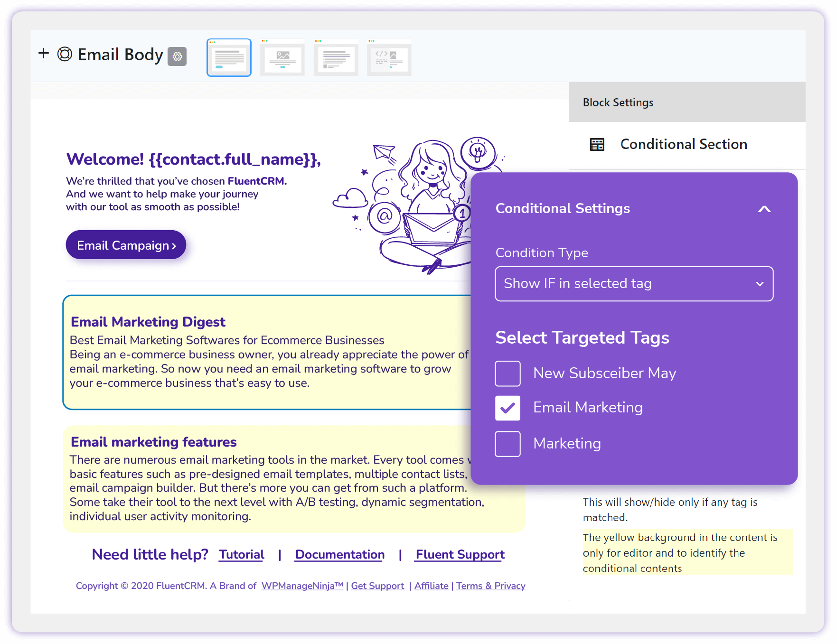Viewport: 836px width, 644px height.
Task: Uncheck the Email Marketing tag
Action: (x=507, y=408)
